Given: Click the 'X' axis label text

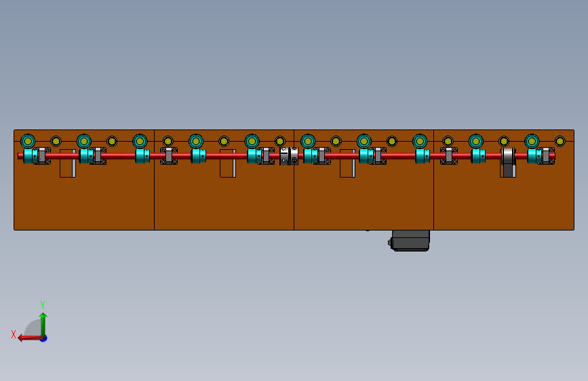Looking at the screenshot, I should (14, 334).
